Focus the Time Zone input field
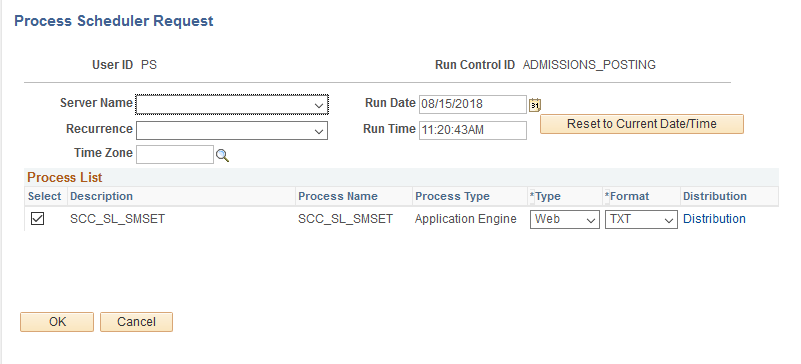801x364 pixels. click(175, 154)
